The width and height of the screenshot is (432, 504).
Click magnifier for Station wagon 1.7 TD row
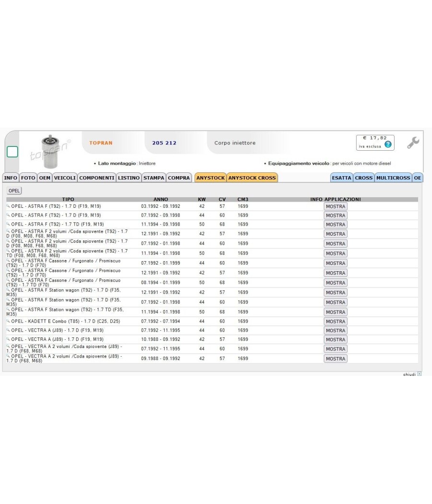pos(8,309)
